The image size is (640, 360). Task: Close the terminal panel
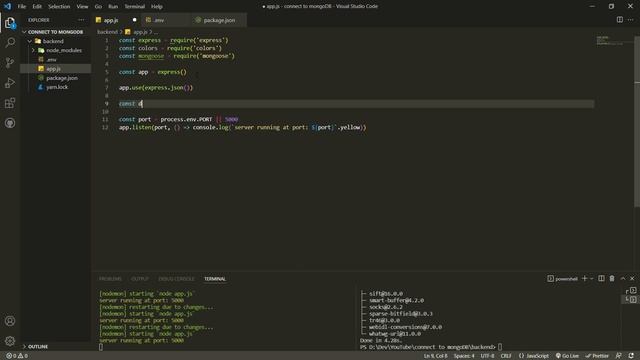[x=632, y=278]
